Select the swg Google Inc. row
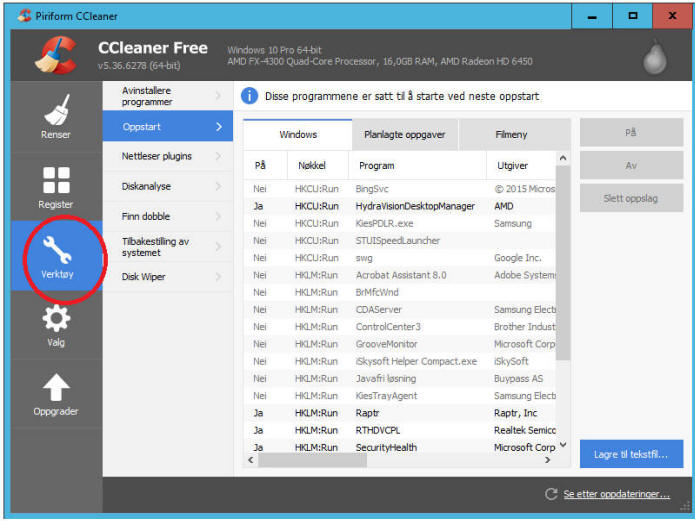The image size is (695, 521). click(x=400, y=258)
